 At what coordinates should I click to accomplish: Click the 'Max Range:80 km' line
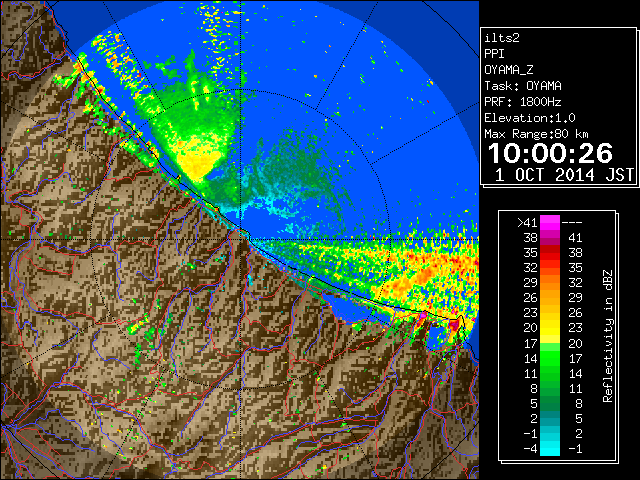click(536, 134)
